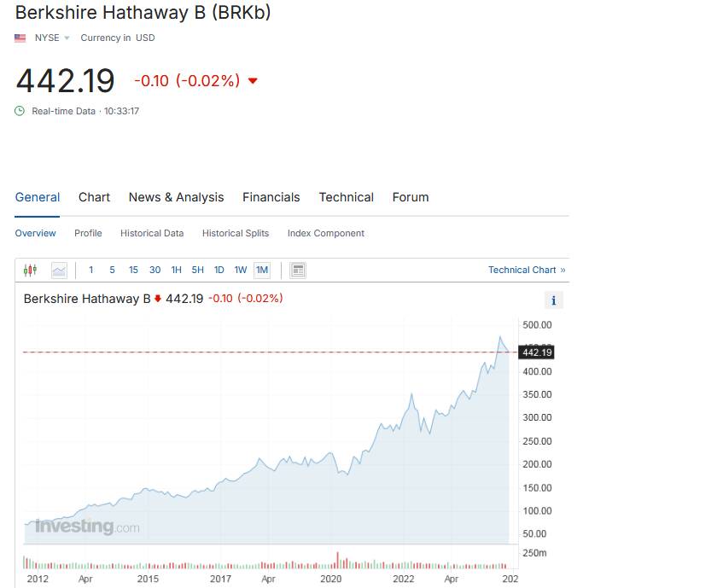Screen dimensions: 723x588
Task: Switch to the area chart style icon
Action: point(58,270)
